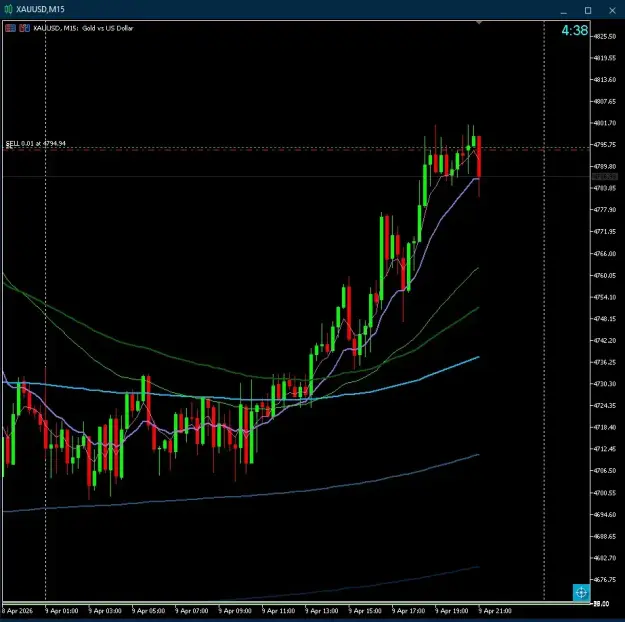Click the 9 Apr 13:00 time label

click(x=322, y=611)
